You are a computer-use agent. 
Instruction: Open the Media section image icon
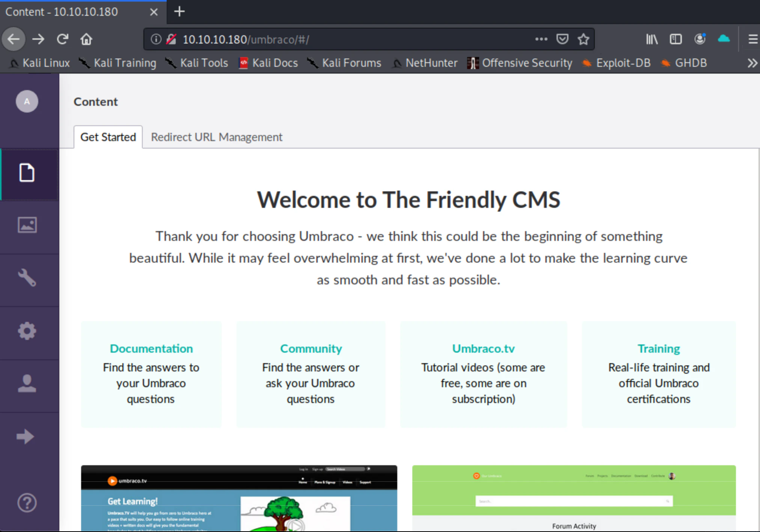coord(27,225)
